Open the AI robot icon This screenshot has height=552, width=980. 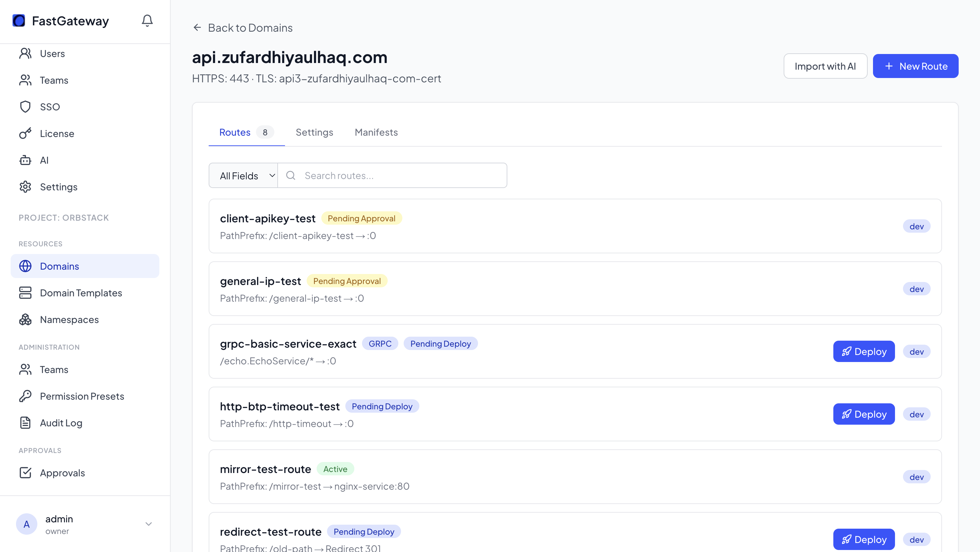point(25,160)
